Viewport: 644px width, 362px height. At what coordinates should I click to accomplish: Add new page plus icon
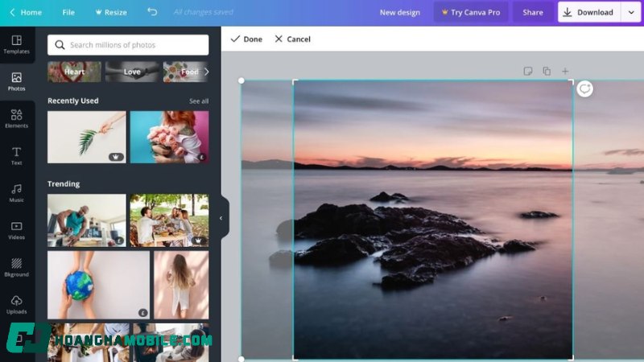tap(565, 72)
